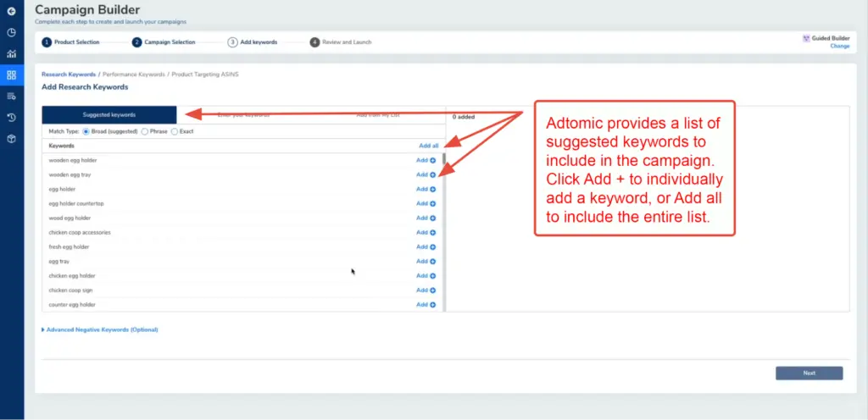Screen dimensions: 868x420
Task: Click the Next button
Action: 809,373
